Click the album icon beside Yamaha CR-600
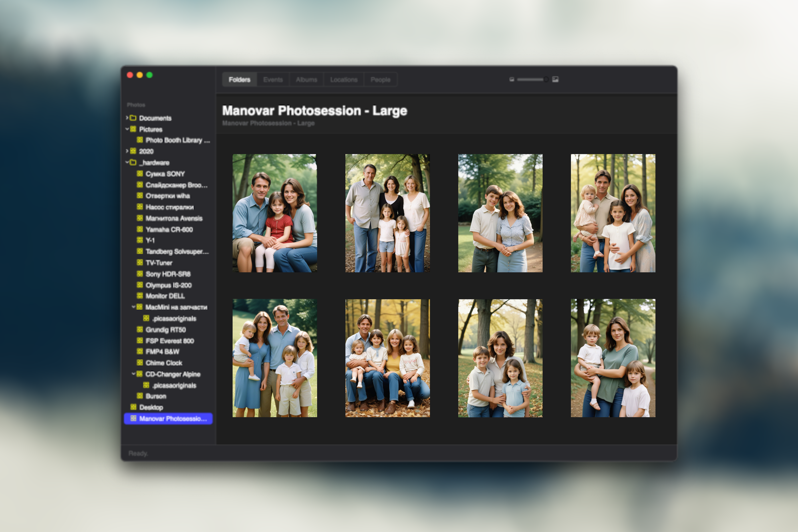The width and height of the screenshot is (798, 532). coord(139,229)
